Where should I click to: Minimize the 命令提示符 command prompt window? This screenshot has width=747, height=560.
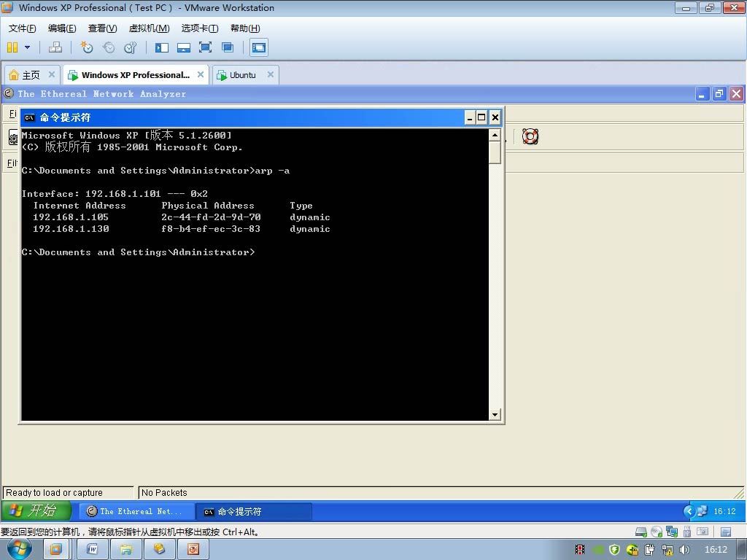[470, 117]
